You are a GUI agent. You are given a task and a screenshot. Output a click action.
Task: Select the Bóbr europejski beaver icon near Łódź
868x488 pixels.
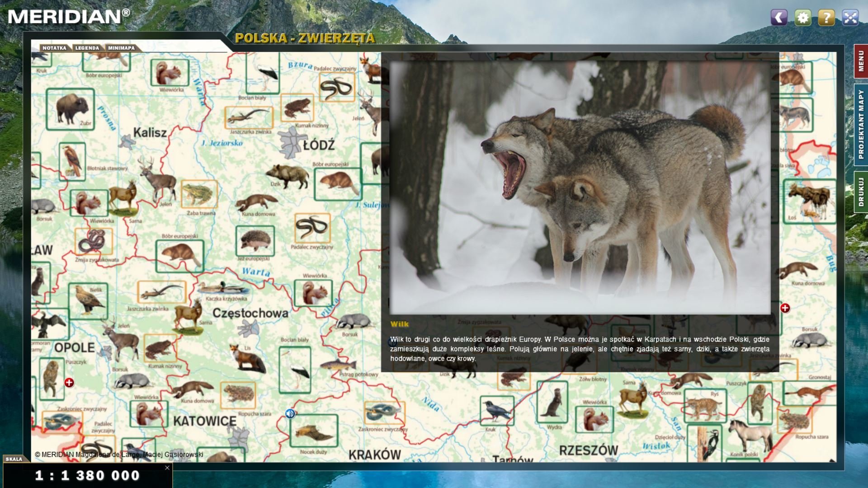pos(338,184)
